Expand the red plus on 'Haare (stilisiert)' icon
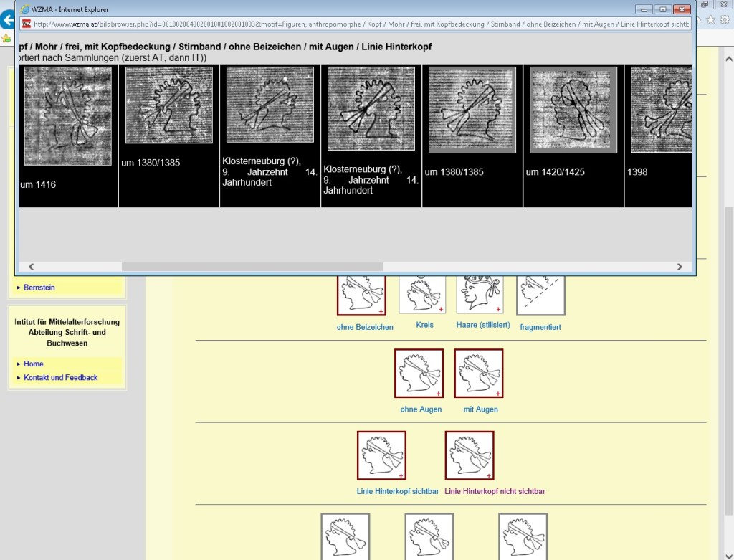The height and width of the screenshot is (560, 734). click(x=498, y=309)
